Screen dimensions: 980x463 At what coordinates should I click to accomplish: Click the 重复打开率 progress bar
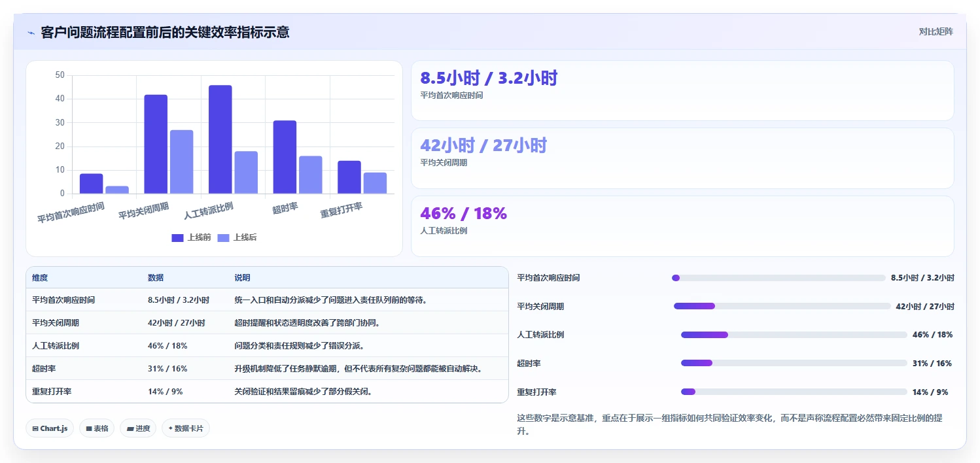click(794, 392)
